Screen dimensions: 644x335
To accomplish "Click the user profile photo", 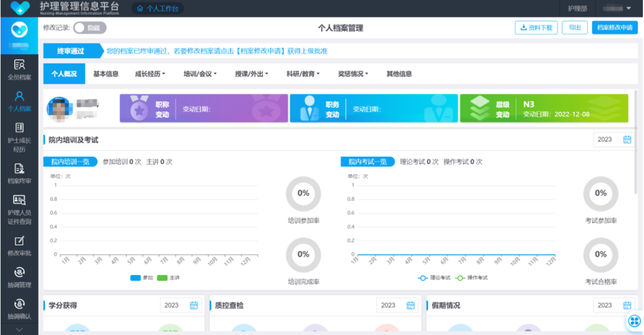I will 60,109.
